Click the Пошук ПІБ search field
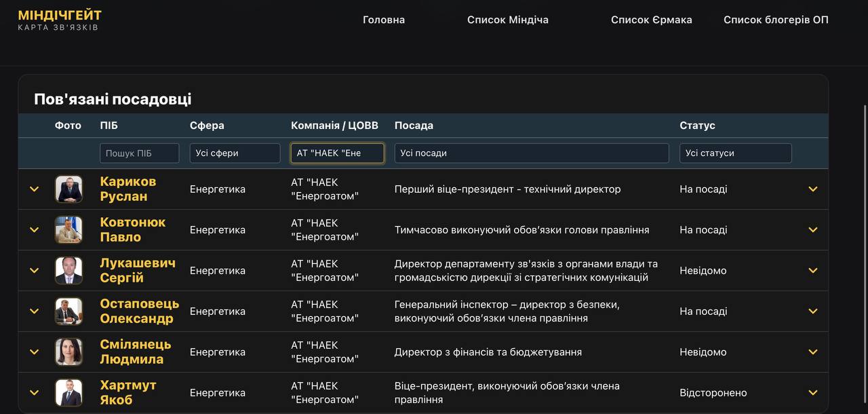Viewport: 868px width, 414px height. click(140, 153)
